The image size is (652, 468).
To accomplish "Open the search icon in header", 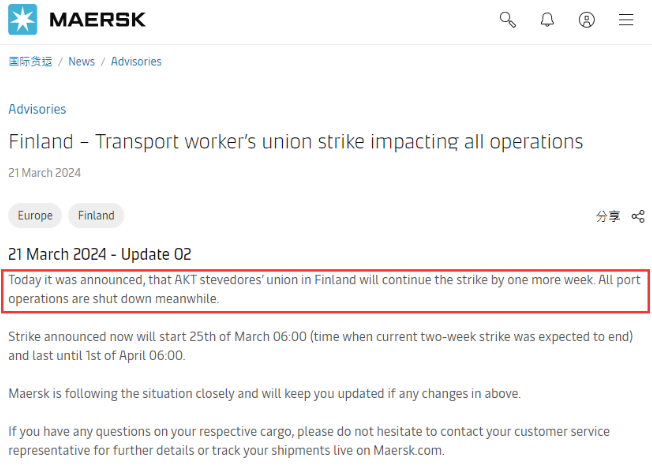I will tap(507, 20).
